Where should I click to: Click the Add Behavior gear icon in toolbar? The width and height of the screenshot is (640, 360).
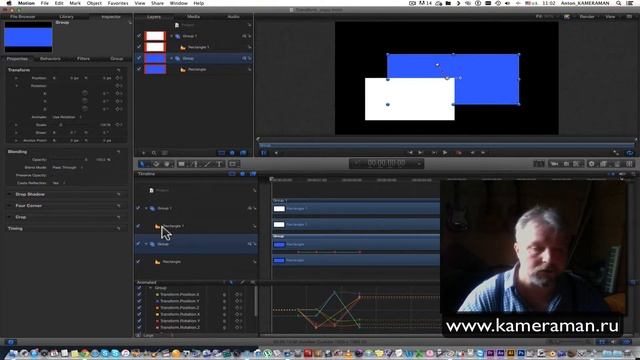591,164
